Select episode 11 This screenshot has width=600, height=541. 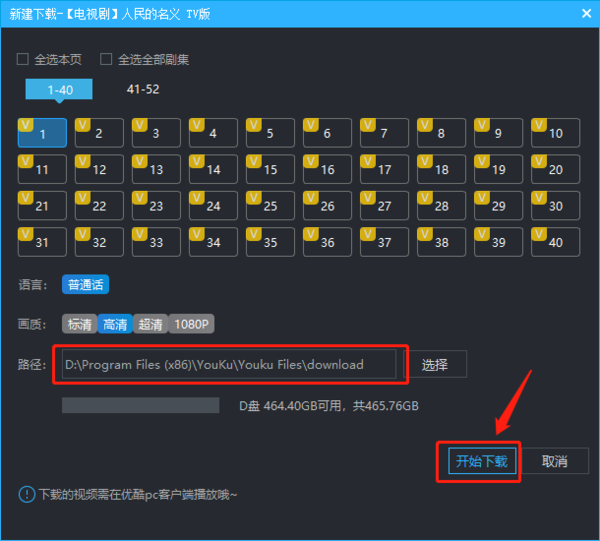coord(42,169)
